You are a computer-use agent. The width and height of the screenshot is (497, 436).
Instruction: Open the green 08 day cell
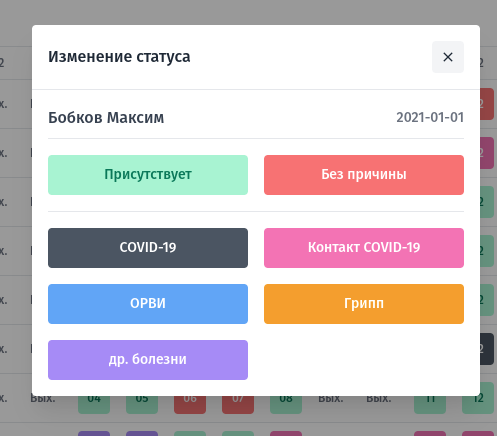[286, 405]
